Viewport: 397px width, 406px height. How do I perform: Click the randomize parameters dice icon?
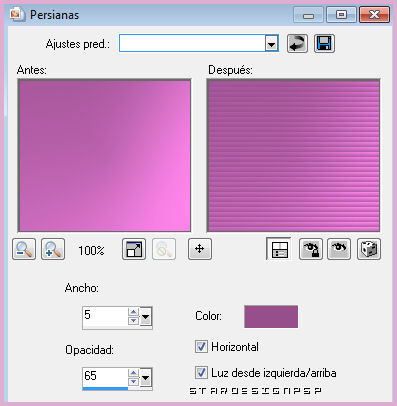369,249
